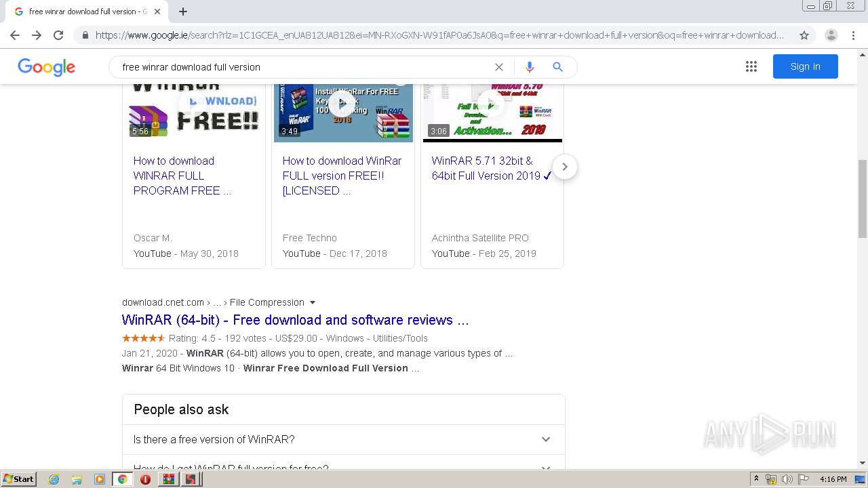Image resolution: width=868 pixels, height=488 pixels.
Task: Submit search with the magnifier icon
Action: [x=557, y=67]
